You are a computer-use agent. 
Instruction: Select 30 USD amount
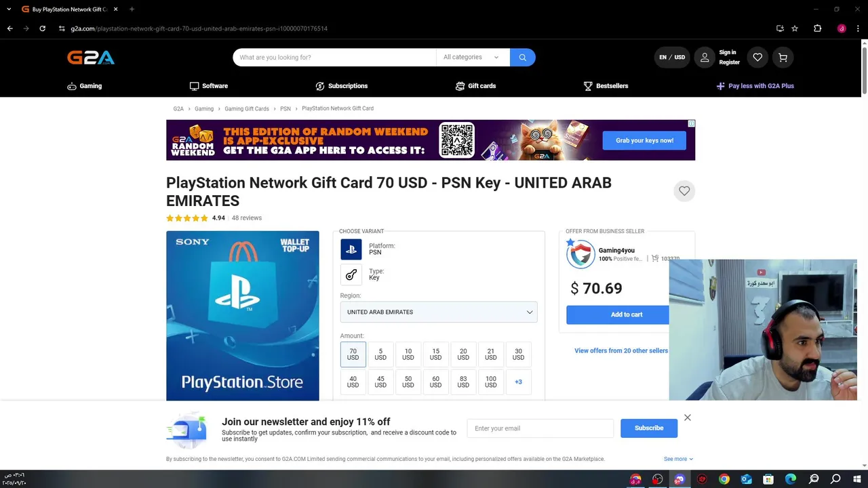(x=518, y=354)
